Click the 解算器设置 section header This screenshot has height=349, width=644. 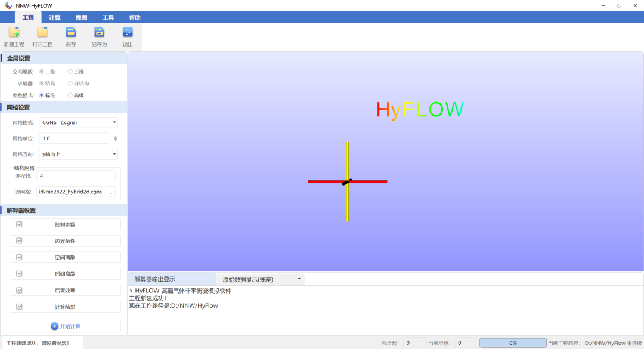pyautogui.click(x=64, y=210)
